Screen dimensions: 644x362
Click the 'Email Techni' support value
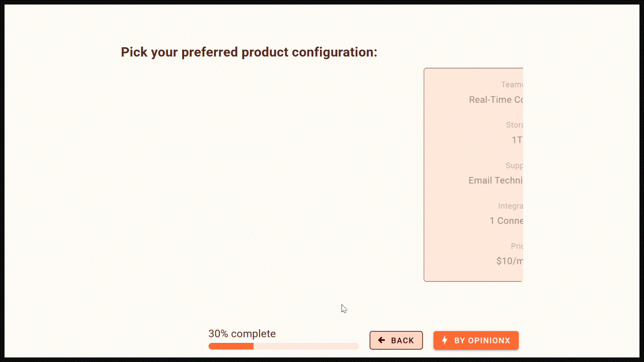[x=496, y=180]
